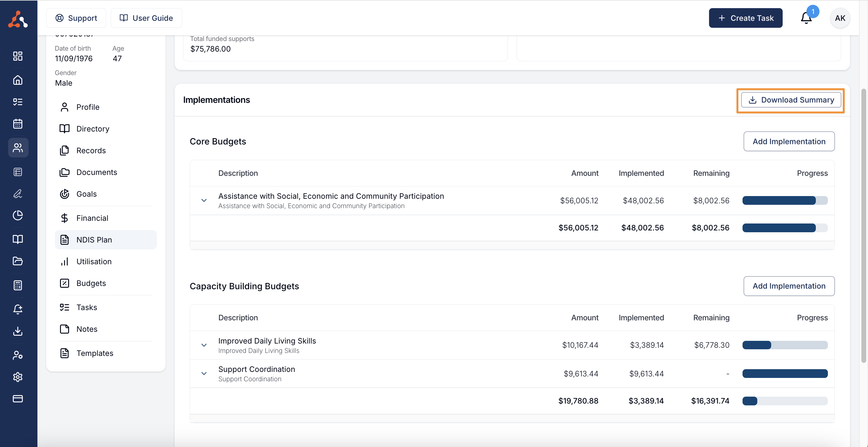Screen dimensions: 868x447
Task: Expand Assistance with Social, Economic row
Action: pos(204,200)
